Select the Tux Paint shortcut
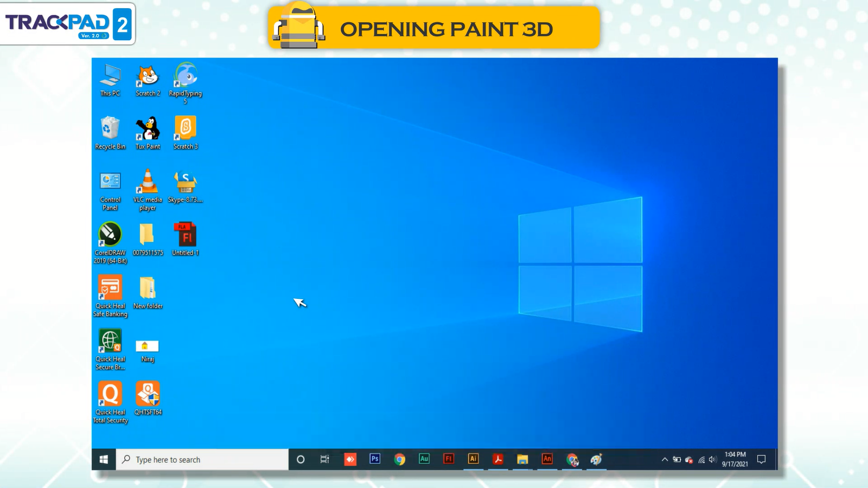The height and width of the screenshot is (488, 868). tap(148, 133)
